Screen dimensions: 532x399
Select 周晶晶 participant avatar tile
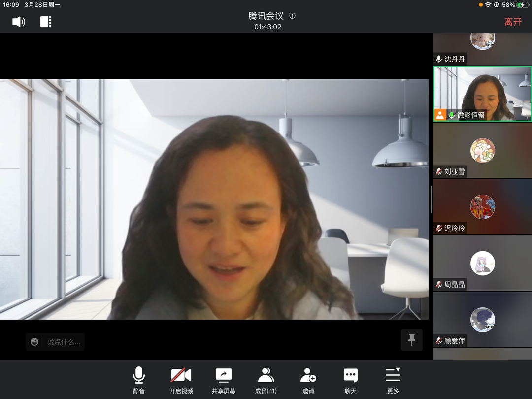click(482, 263)
